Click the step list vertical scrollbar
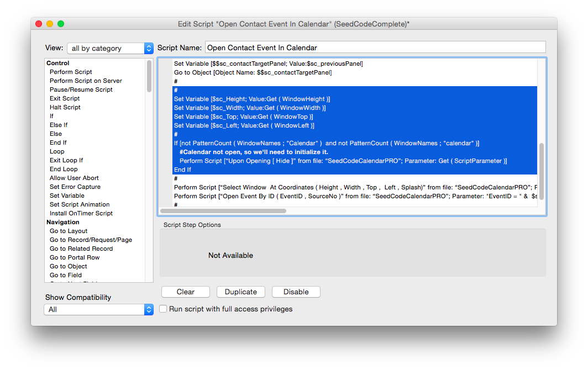 point(149,76)
